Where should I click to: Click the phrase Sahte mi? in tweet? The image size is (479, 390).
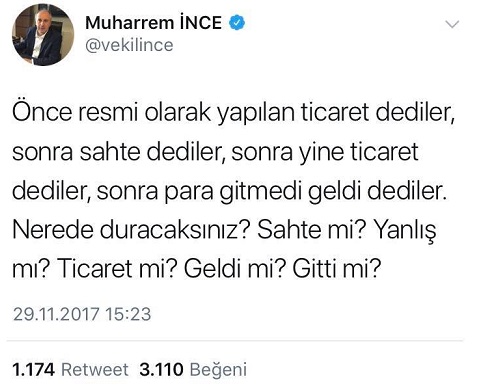point(312,230)
